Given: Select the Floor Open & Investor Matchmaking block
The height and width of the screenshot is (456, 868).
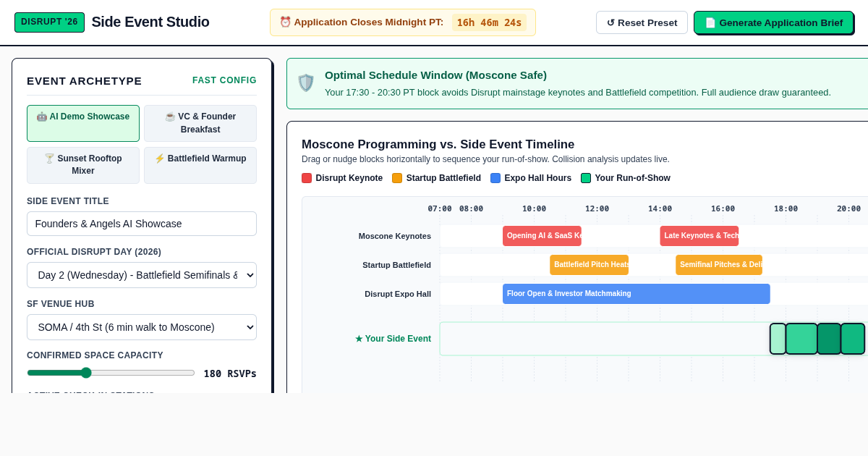Looking at the screenshot, I should tap(637, 294).
